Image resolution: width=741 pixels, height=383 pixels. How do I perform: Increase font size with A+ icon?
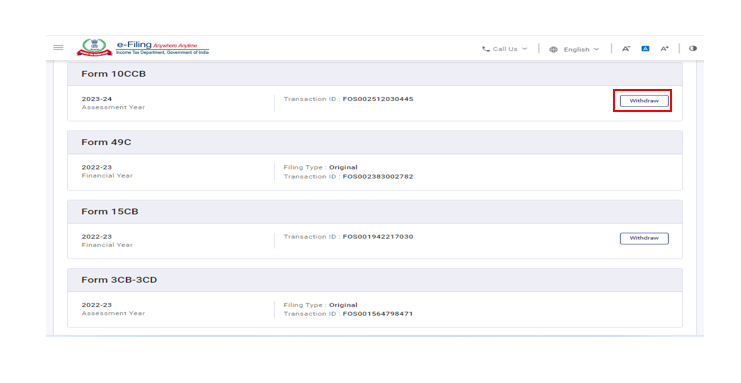664,49
